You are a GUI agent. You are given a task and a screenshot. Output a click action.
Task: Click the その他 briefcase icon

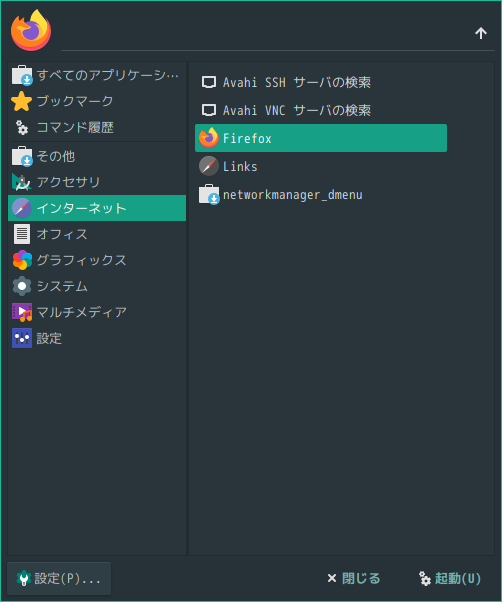[22, 156]
